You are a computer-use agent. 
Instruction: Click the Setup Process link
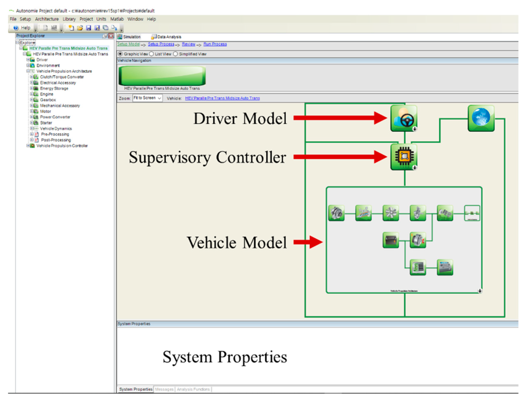point(161,44)
